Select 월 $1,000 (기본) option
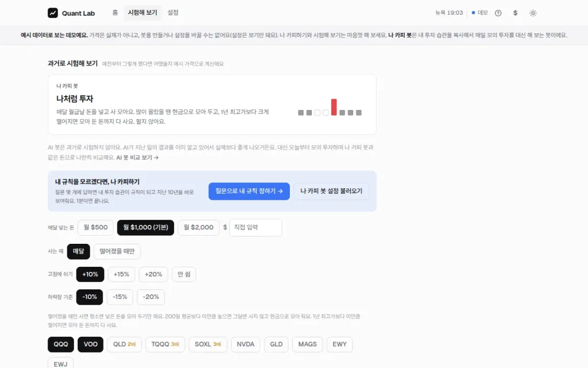This screenshot has width=588, height=368. [x=145, y=227]
